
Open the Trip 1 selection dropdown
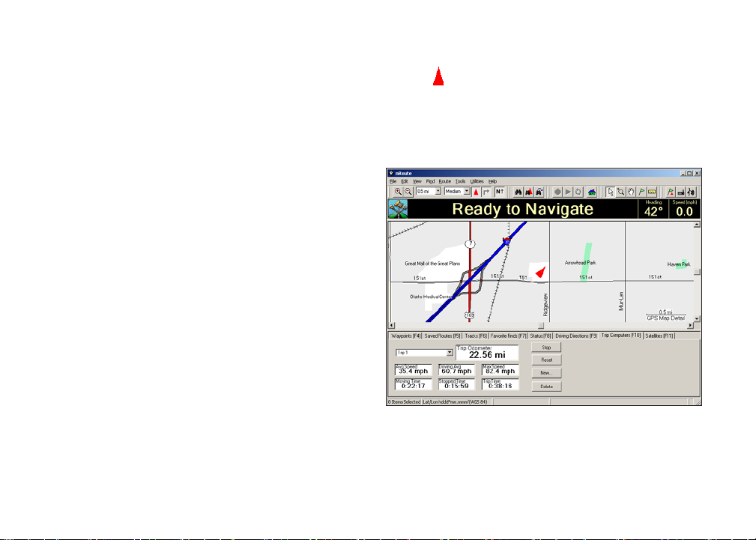(x=450, y=353)
